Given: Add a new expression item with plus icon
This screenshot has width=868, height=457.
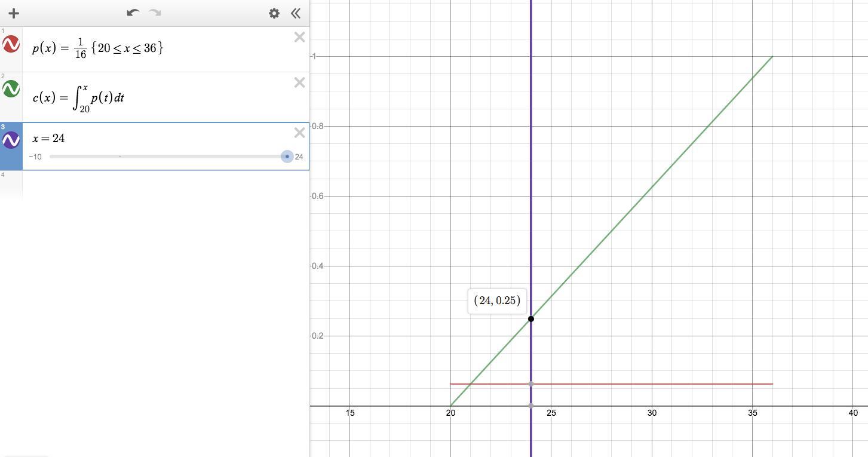Looking at the screenshot, I should point(13,13).
